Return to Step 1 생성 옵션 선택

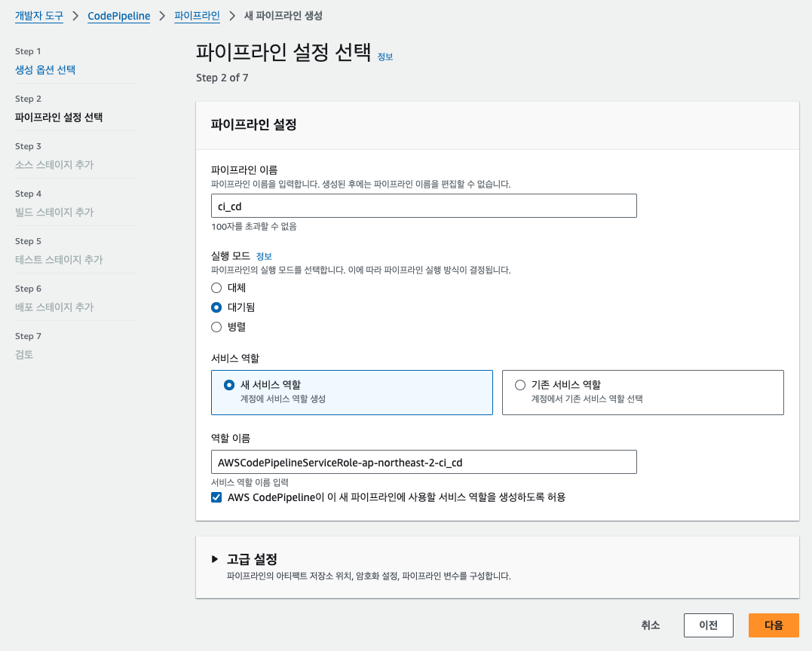point(45,70)
